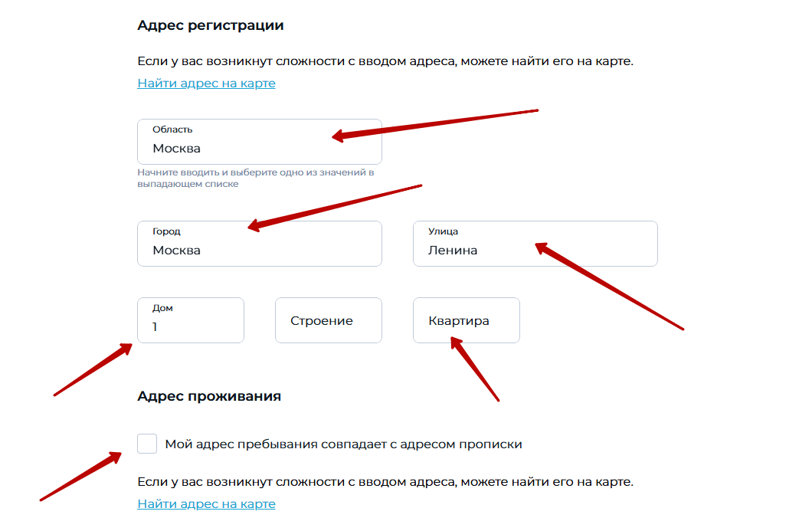Screen dimensions: 812x531
Task: Click the Адрес проживания heading
Action: coord(209,396)
